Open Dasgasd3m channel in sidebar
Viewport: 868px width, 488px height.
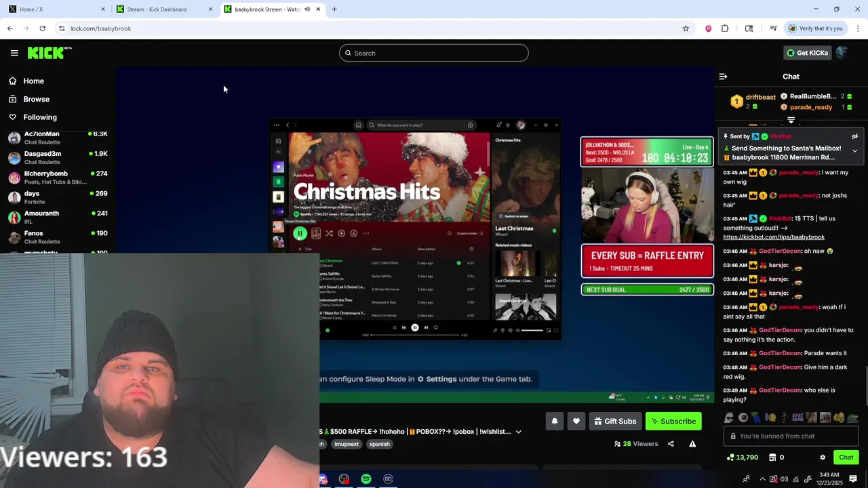click(x=58, y=157)
